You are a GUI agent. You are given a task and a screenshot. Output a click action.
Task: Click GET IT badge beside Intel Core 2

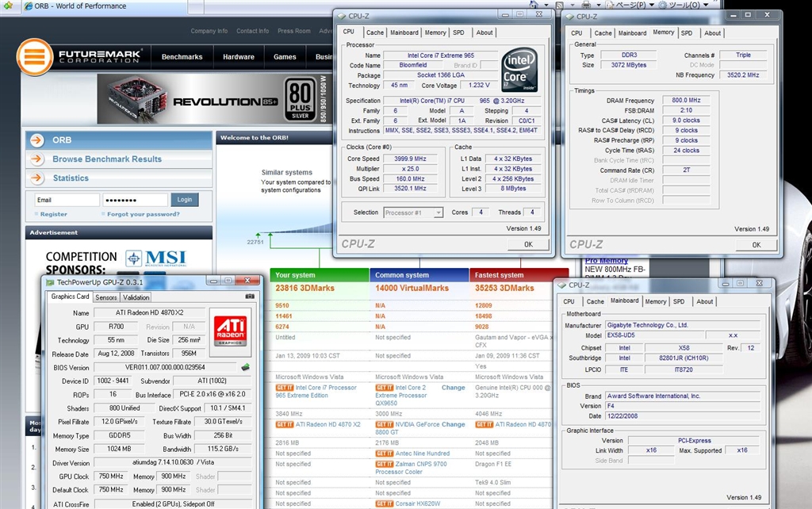pos(385,388)
